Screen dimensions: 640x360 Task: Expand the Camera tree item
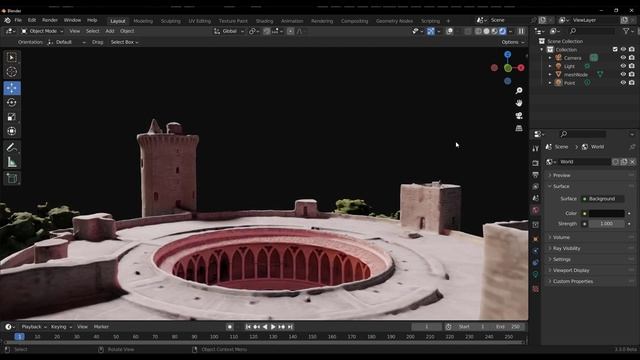click(550, 58)
